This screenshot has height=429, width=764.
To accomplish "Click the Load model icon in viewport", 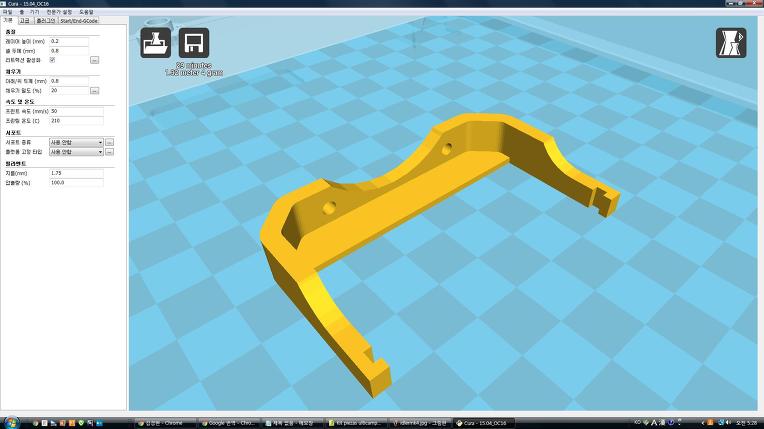I will coord(155,43).
